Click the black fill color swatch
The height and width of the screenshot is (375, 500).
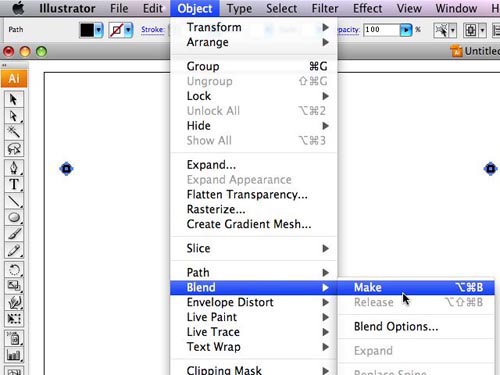tap(87, 30)
